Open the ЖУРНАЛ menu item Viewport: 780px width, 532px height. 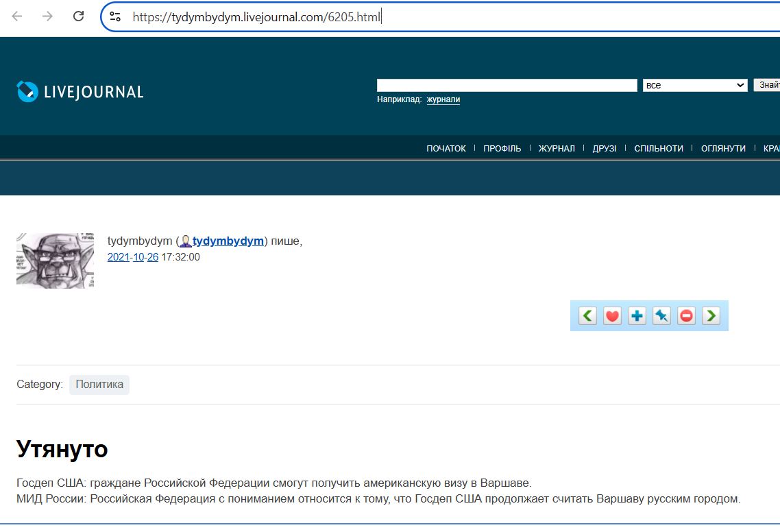coord(557,149)
